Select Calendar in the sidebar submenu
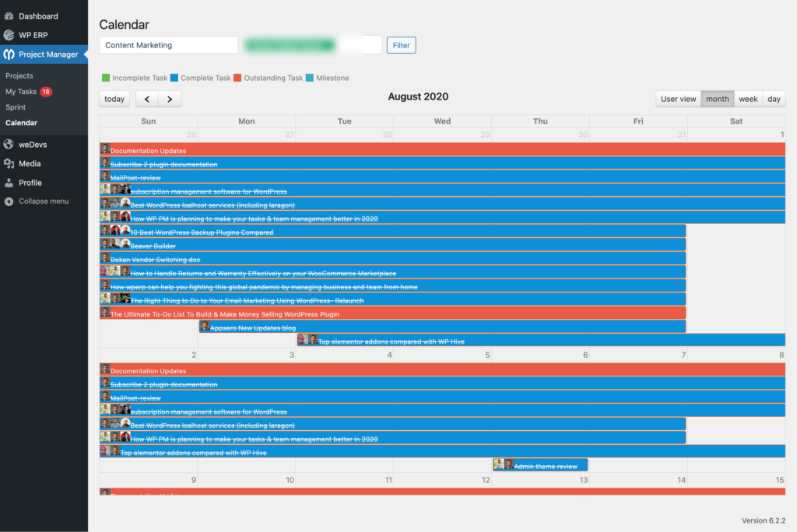 tap(21, 123)
